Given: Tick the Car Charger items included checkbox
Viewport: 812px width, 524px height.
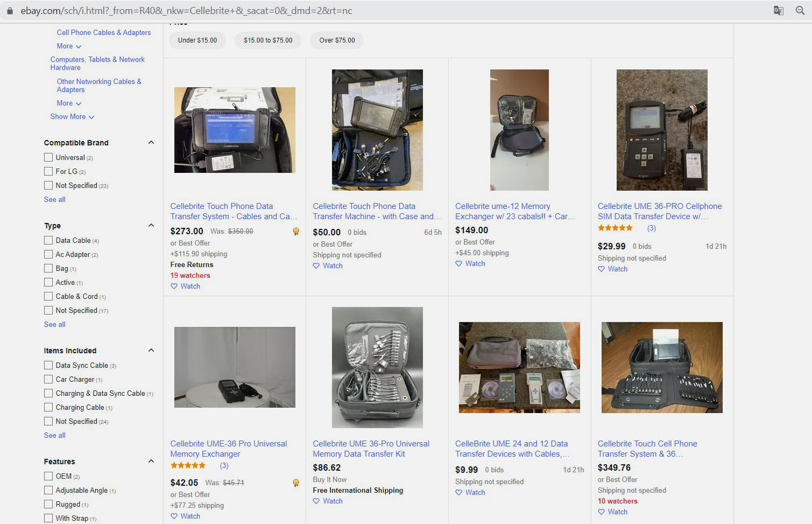Looking at the screenshot, I should pyautogui.click(x=48, y=379).
